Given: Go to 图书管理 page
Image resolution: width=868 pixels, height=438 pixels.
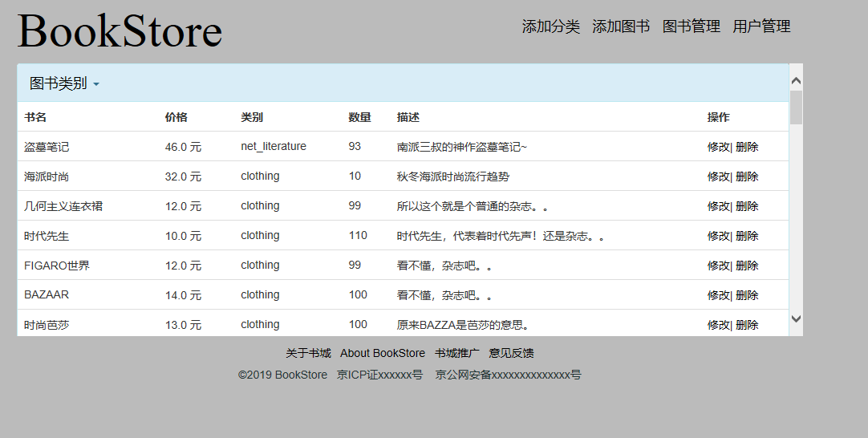Looking at the screenshot, I should pyautogui.click(x=692, y=26).
